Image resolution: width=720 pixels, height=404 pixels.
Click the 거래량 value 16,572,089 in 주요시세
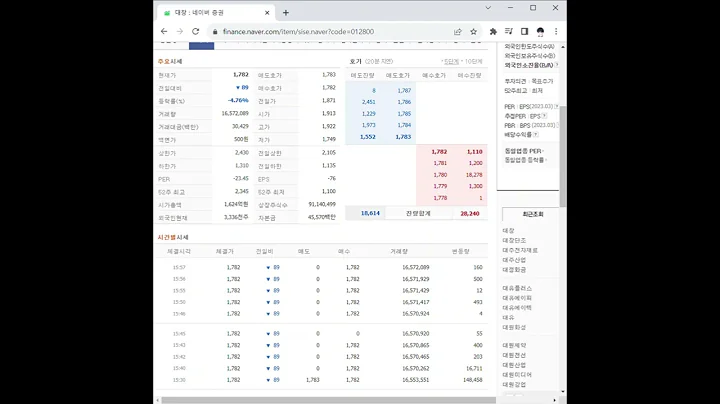click(235, 113)
